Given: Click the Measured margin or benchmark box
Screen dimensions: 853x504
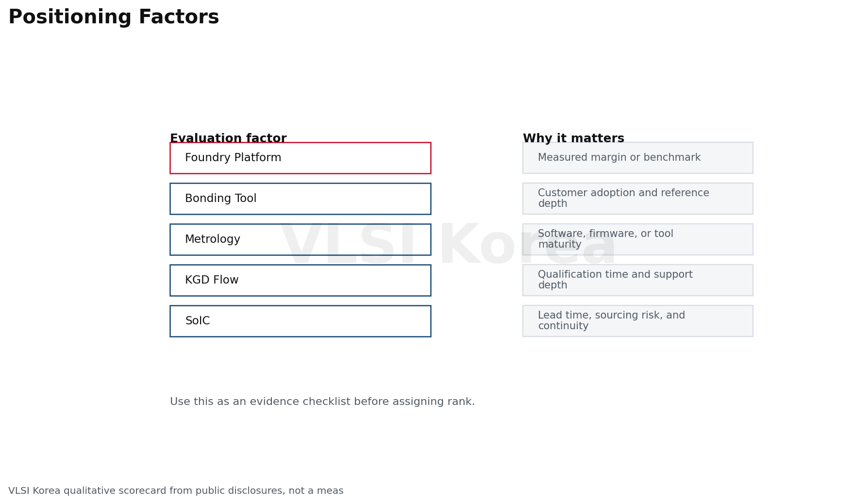Looking at the screenshot, I should pyautogui.click(x=637, y=158).
